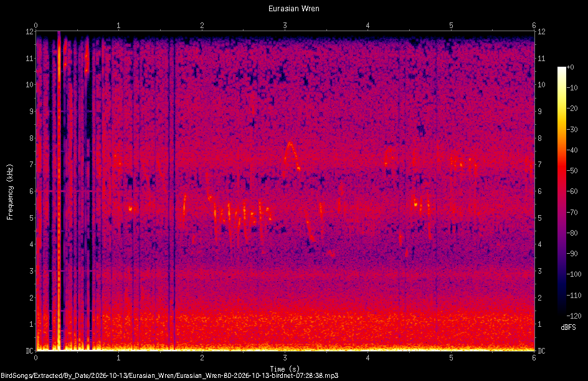
Task: Click the "-30" color scale label
Action: [x=572, y=130]
